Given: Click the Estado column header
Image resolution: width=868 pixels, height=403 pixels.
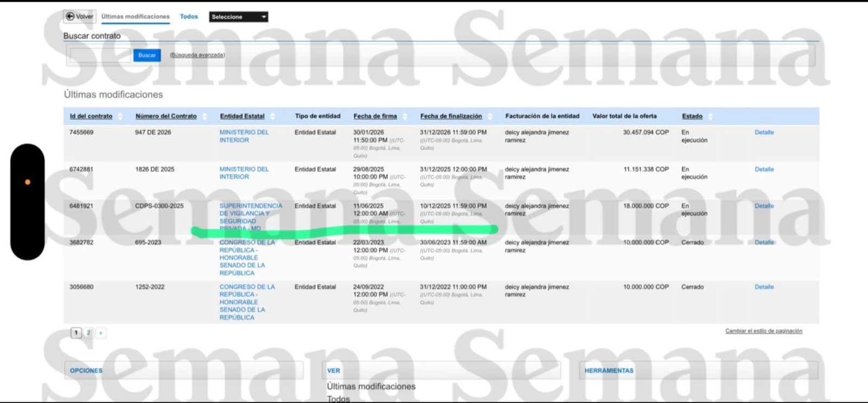Looking at the screenshot, I should (x=692, y=116).
